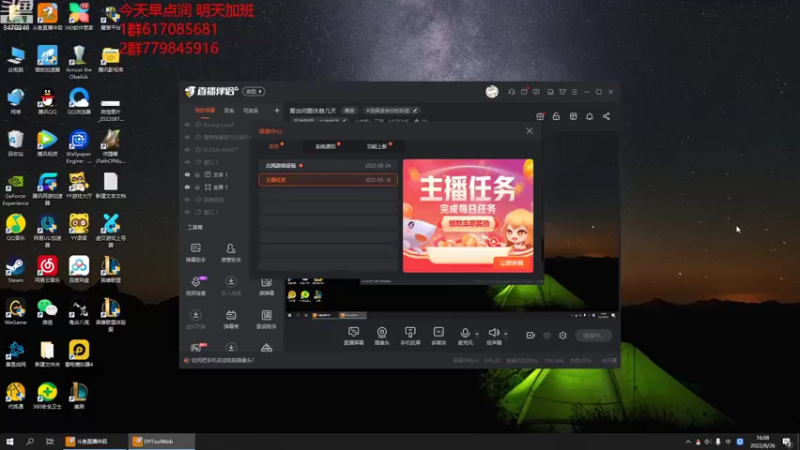Switch to 活动 tab in message center

[274, 146]
